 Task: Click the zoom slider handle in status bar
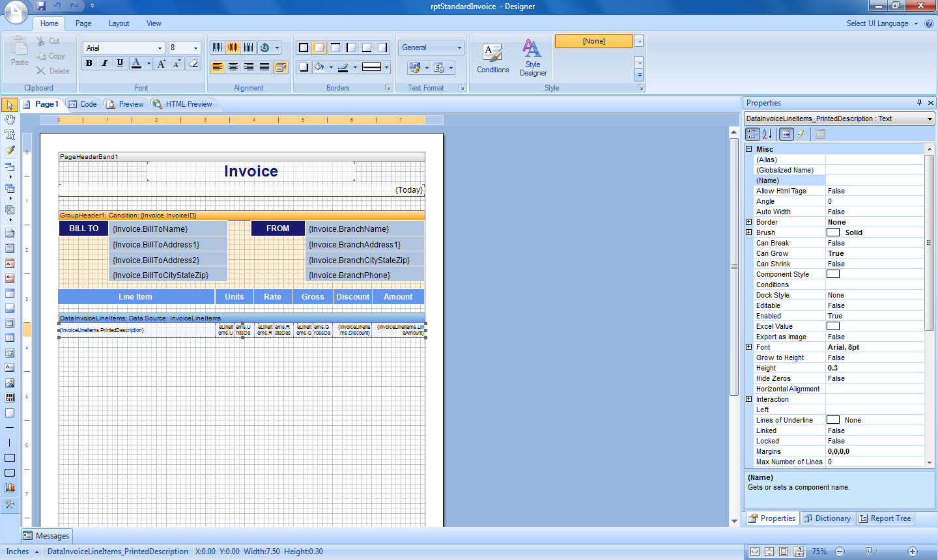point(868,552)
